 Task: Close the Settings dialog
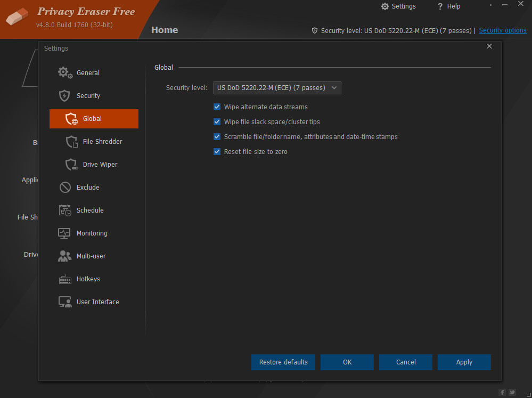pyautogui.click(x=489, y=46)
